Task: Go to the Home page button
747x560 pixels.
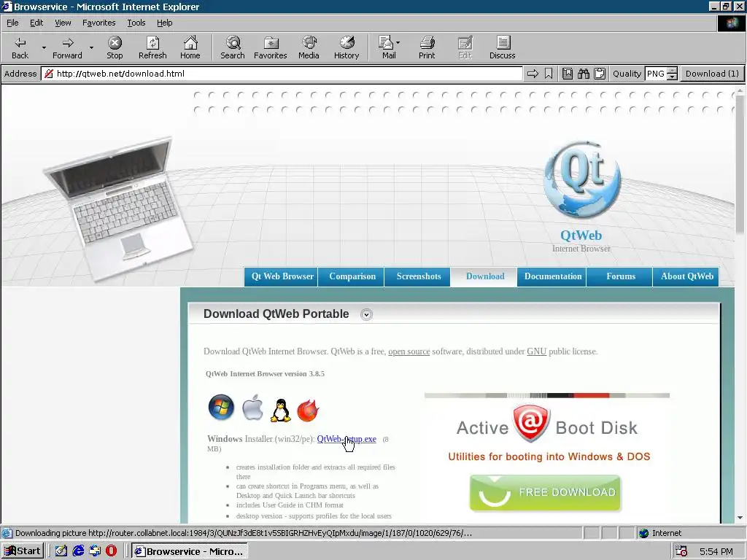Action: click(190, 47)
